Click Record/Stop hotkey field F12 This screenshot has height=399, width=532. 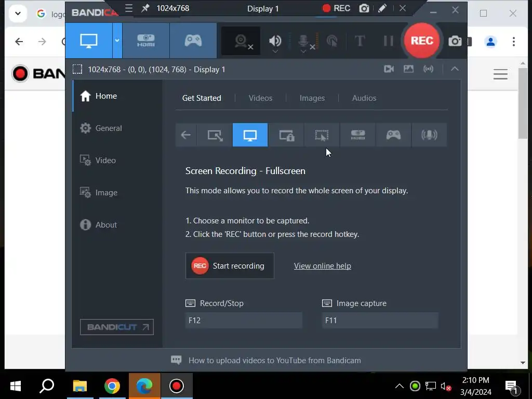pos(244,320)
